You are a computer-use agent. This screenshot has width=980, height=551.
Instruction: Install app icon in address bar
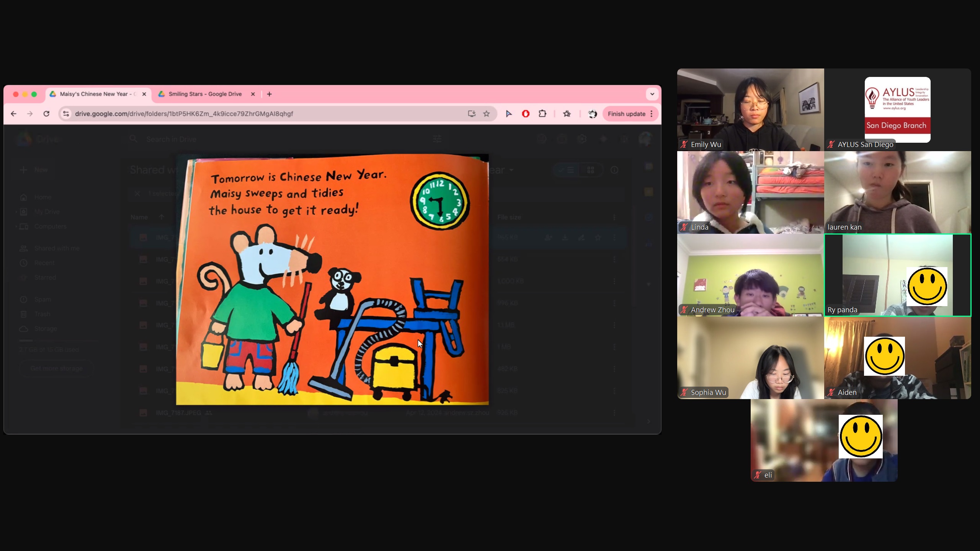(472, 114)
